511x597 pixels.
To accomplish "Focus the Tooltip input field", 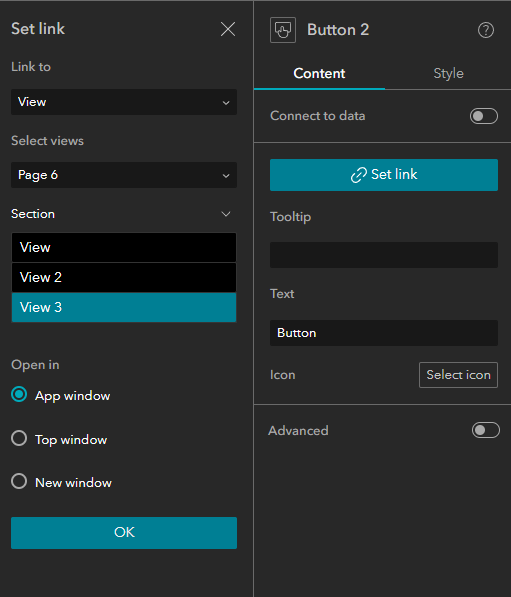I will pyautogui.click(x=384, y=255).
